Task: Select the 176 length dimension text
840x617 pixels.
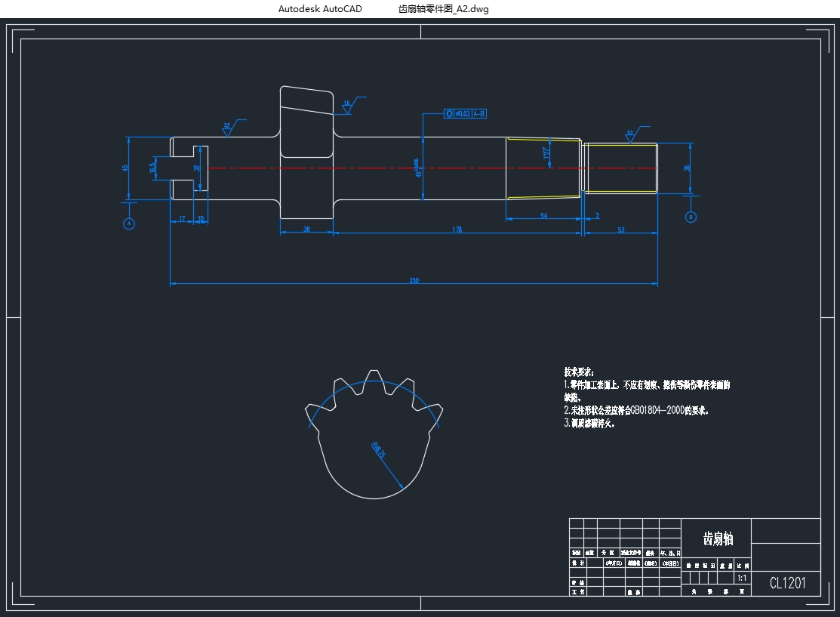Action: coord(457,230)
